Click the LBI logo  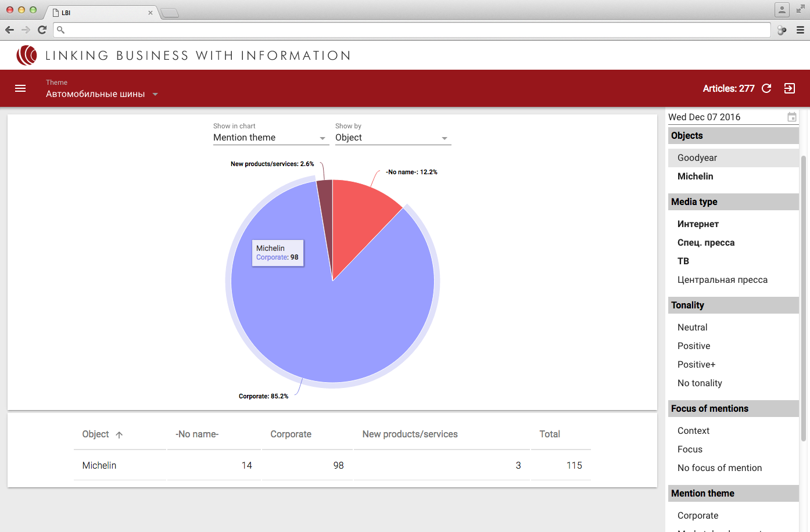click(x=27, y=55)
